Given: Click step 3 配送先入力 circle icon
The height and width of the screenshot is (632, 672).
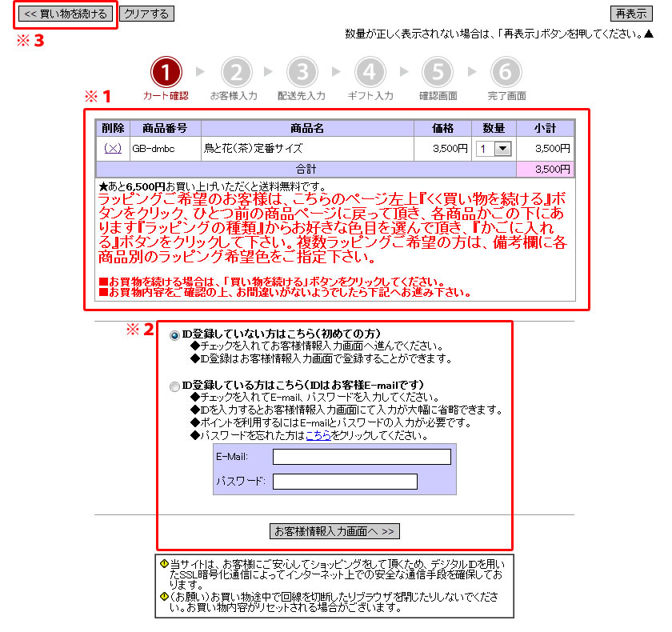Looking at the screenshot, I should pyautogui.click(x=302, y=73).
